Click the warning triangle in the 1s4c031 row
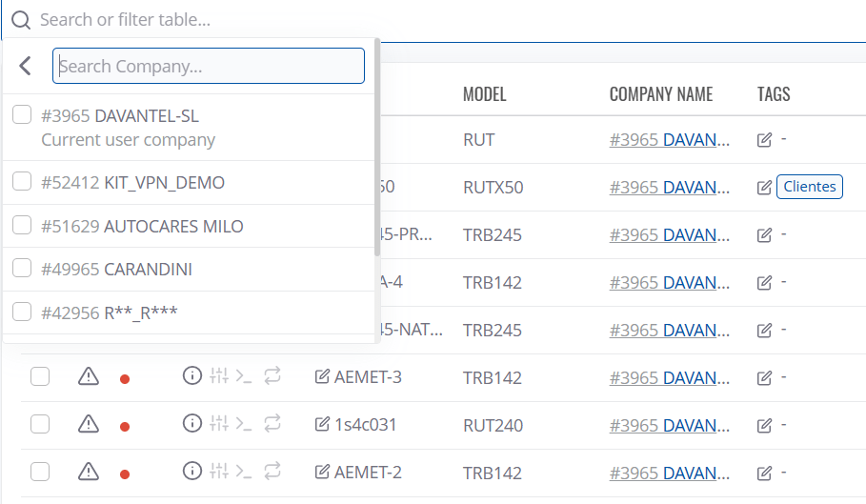Image resolution: width=866 pixels, height=504 pixels. 89,424
